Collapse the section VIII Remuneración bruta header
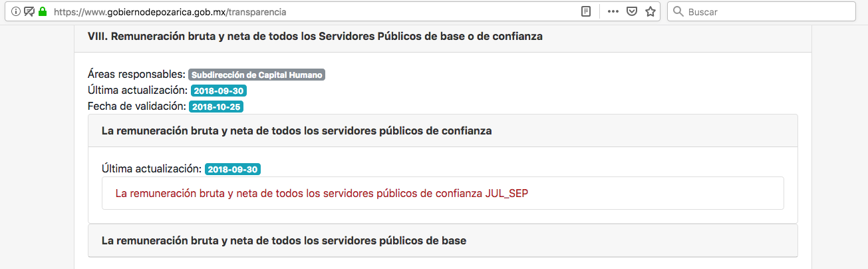The image size is (868, 269). coord(315,37)
